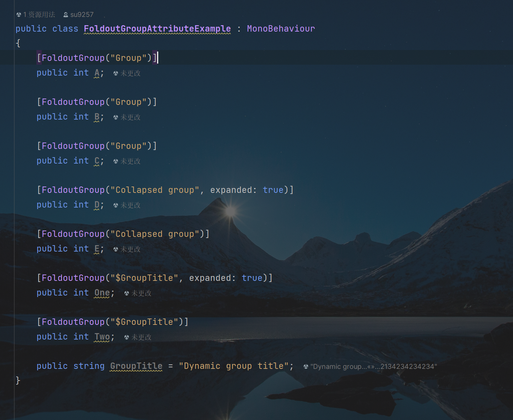Screen dimensions: 513x420
Task: Click the field name Two
Action: coord(102,337)
